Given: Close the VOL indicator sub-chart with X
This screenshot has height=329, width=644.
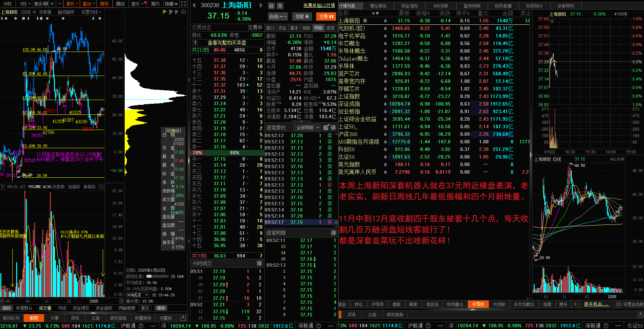Looking at the screenshot, I should tap(101, 187).
